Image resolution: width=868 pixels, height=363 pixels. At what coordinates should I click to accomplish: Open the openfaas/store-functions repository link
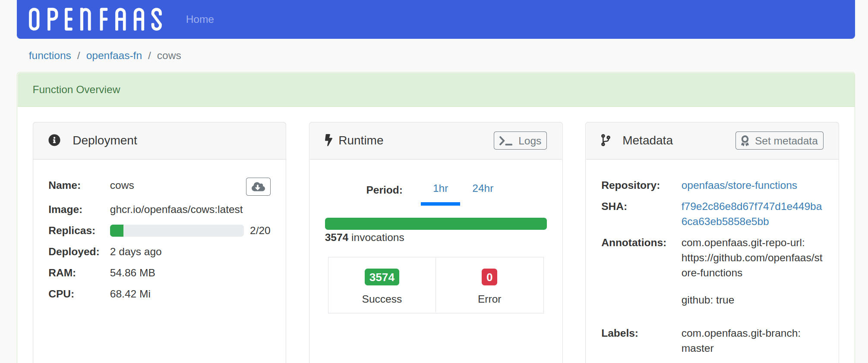(739, 185)
